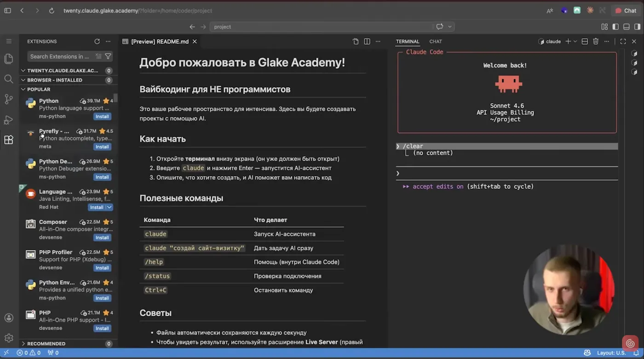Open Language Support install options dropdown arrow
This screenshot has height=359, width=644.
(x=109, y=207)
